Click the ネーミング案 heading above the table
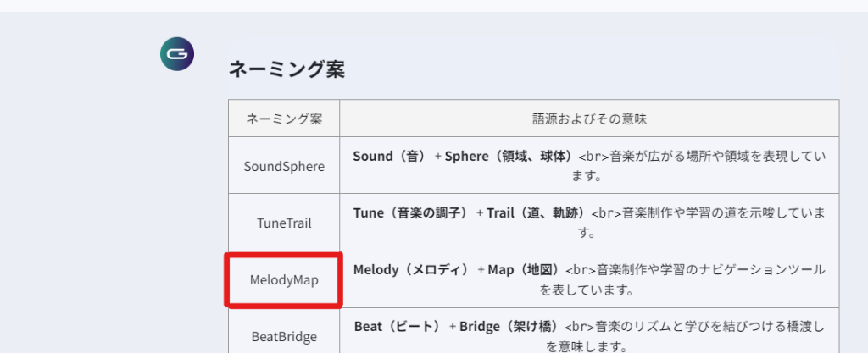The height and width of the screenshot is (353, 868). point(287,69)
